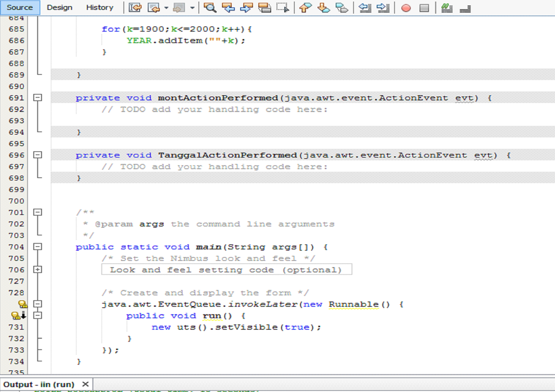
Task: Shift the line right with the toolbar icon
Action: (383, 7)
